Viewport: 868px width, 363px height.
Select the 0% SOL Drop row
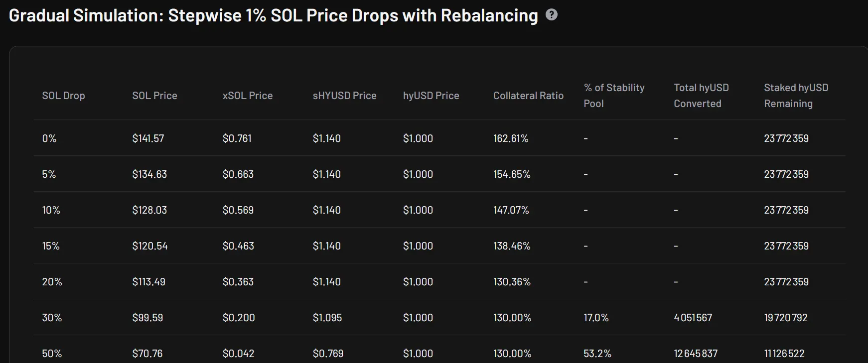[49, 138]
